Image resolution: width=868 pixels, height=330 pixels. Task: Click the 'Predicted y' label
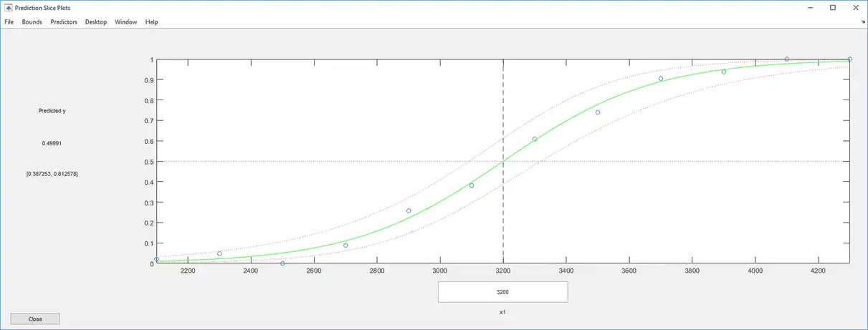point(52,111)
